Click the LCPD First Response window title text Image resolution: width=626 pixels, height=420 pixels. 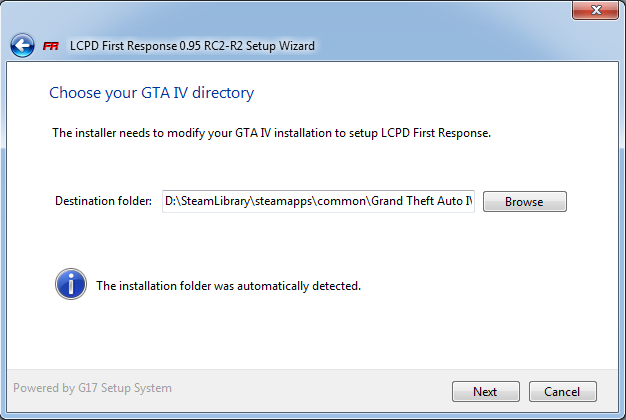[x=193, y=46]
